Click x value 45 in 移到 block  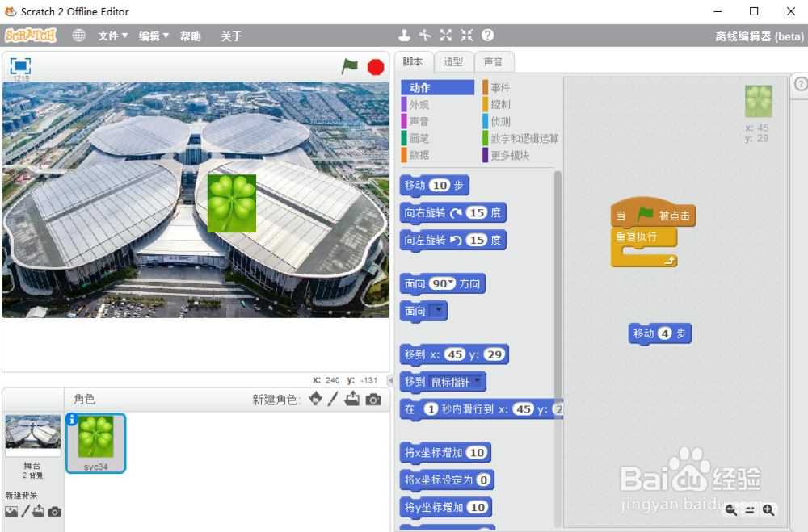(x=454, y=354)
